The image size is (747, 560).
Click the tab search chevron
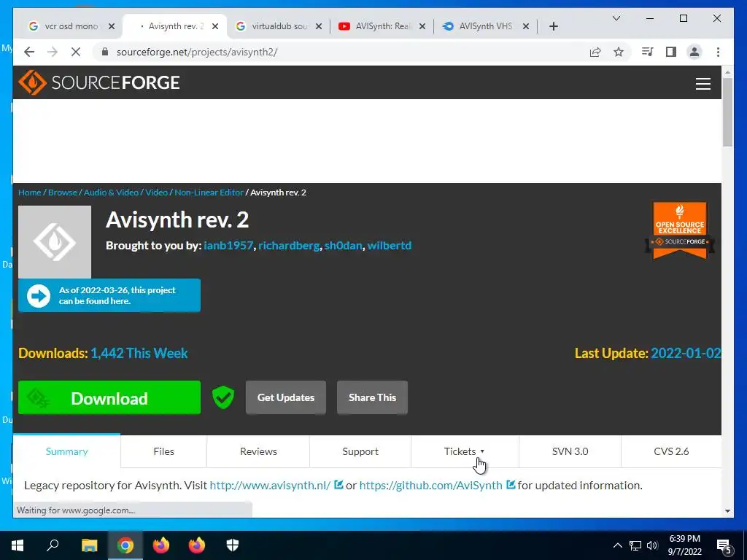pos(616,18)
